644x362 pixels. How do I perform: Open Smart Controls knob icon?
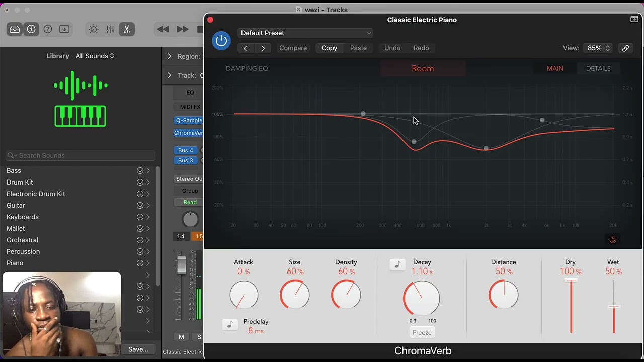[94, 29]
